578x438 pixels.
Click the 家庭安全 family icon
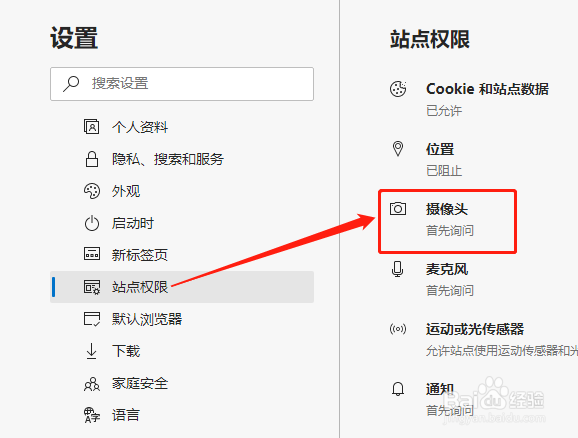tap(92, 383)
